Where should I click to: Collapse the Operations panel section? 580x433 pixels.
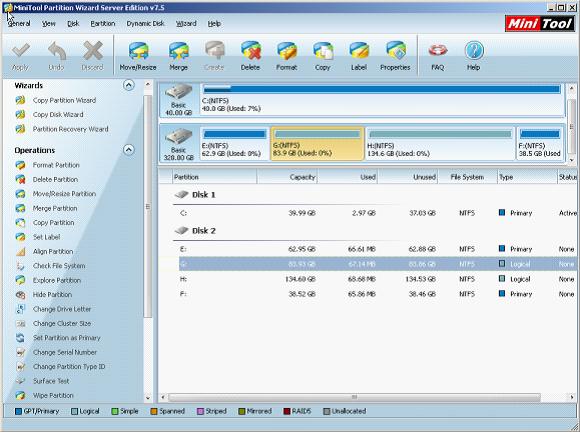[x=128, y=150]
